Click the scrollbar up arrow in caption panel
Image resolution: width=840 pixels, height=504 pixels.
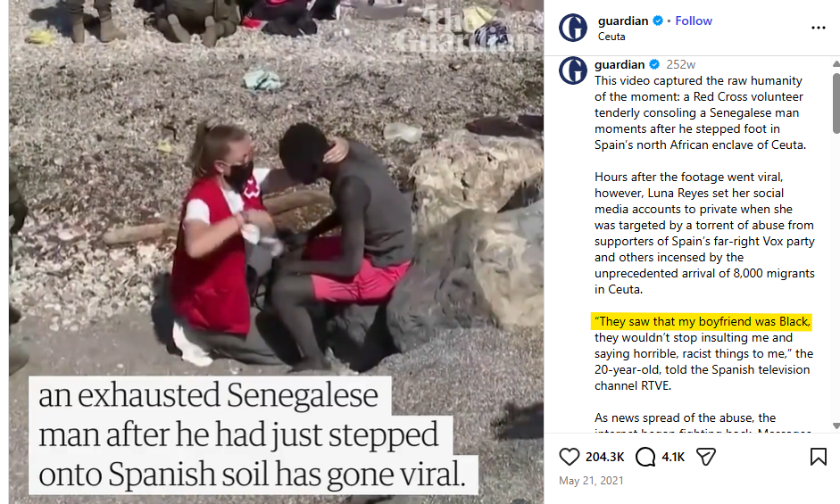coord(836,63)
